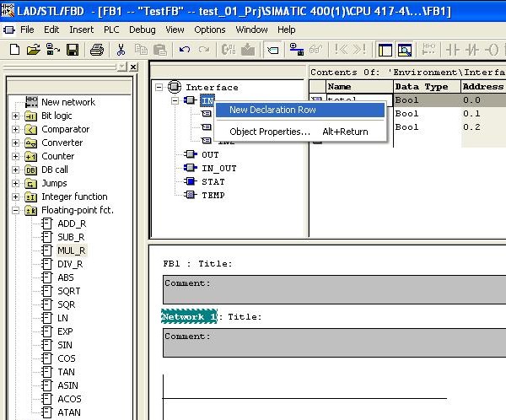
Task: Click the previous error jump icon
Action: coord(341,50)
